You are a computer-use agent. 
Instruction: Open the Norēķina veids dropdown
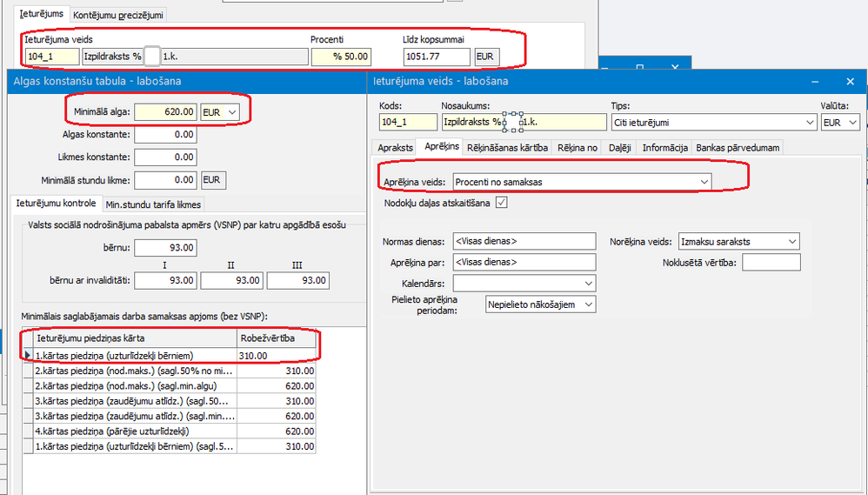pyautogui.click(x=791, y=241)
